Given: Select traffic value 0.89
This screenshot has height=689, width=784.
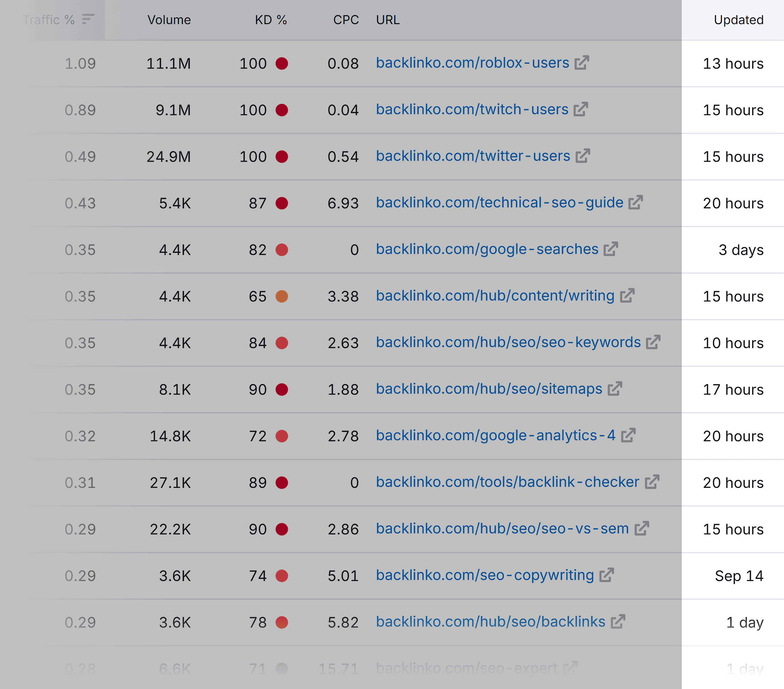Looking at the screenshot, I should (80, 110).
